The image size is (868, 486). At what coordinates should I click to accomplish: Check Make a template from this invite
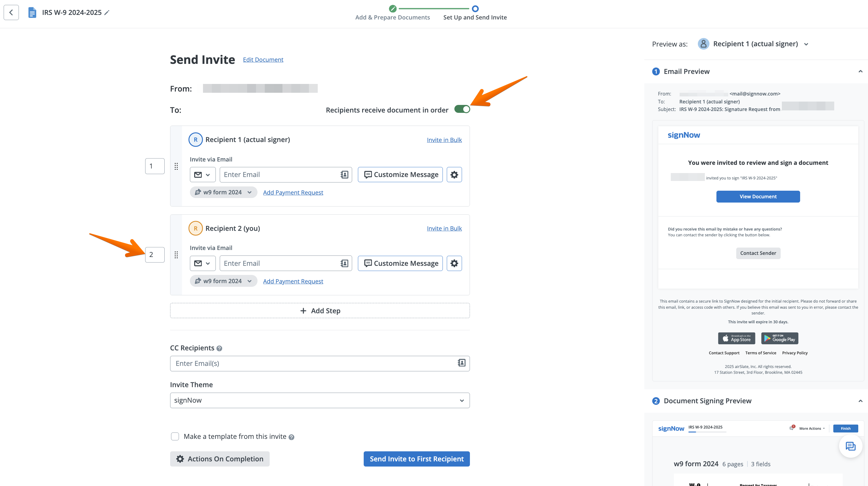tap(175, 436)
